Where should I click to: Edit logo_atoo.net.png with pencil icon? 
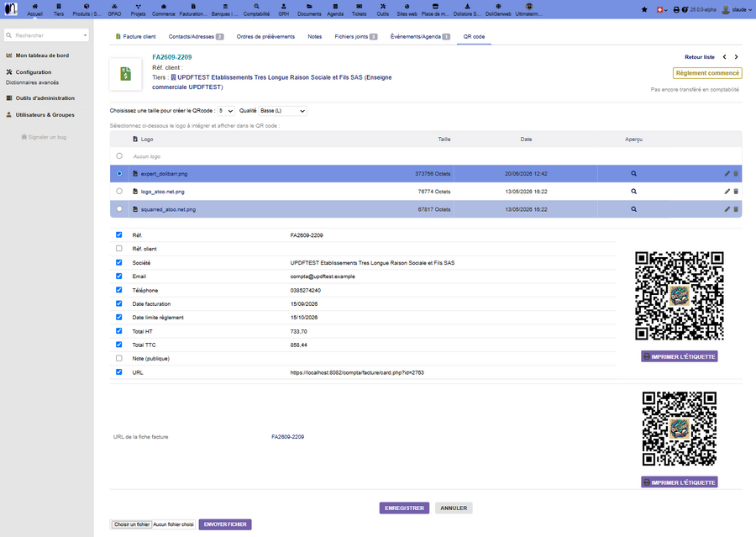click(727, 192)
